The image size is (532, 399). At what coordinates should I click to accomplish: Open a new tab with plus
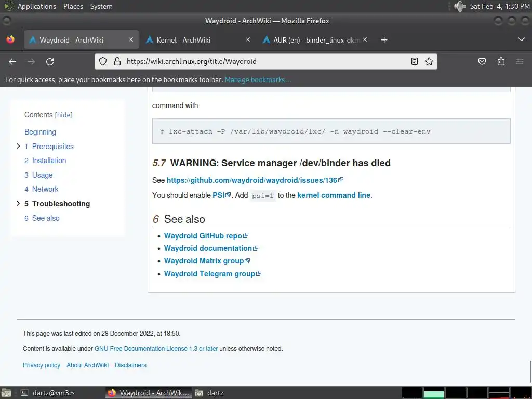pos(384,40)
